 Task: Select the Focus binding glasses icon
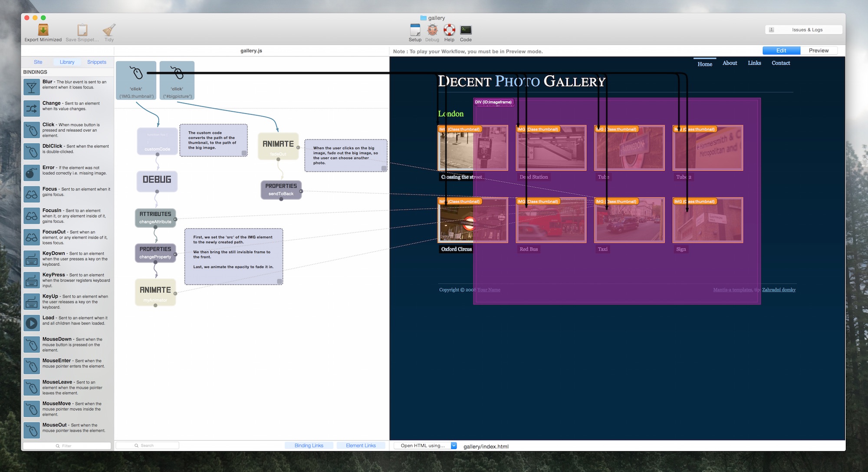point(32,194)
